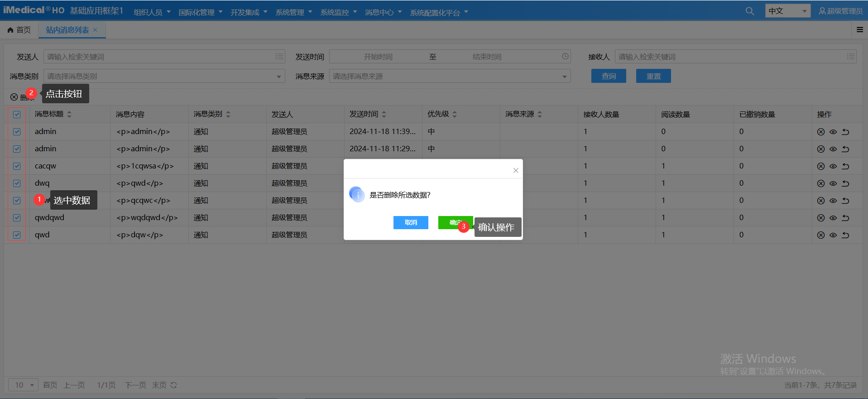Click revoke icon for admin 11:39 row
868x399 pixels.
coord(845,132)
